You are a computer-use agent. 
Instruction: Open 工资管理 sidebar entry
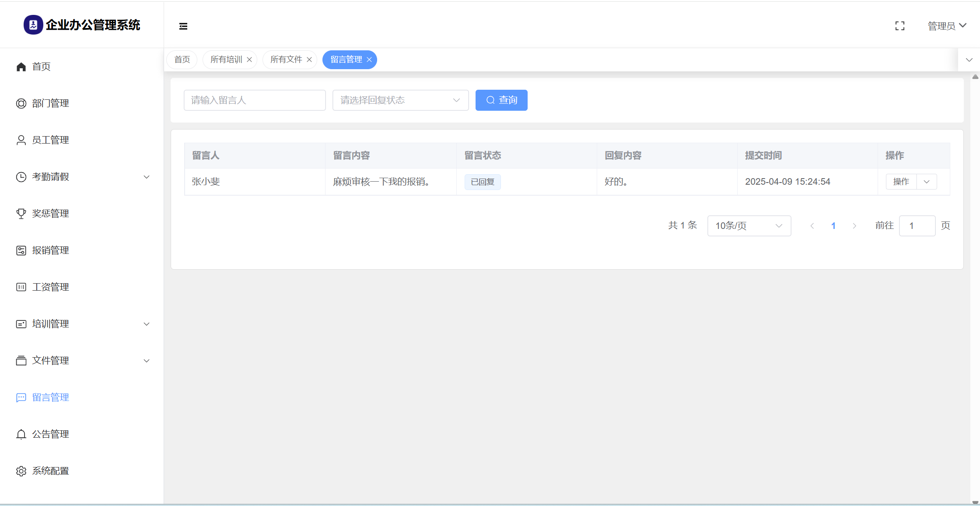(x=50, y=287)
